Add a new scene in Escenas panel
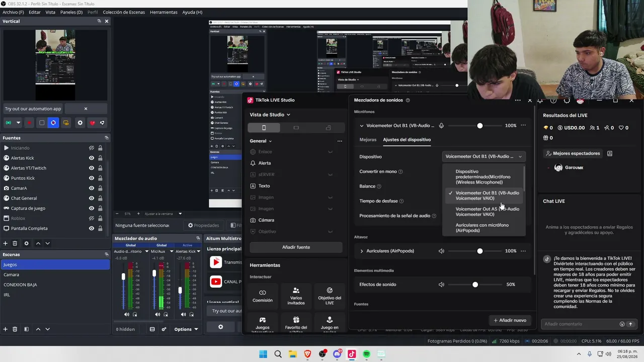 6,329
